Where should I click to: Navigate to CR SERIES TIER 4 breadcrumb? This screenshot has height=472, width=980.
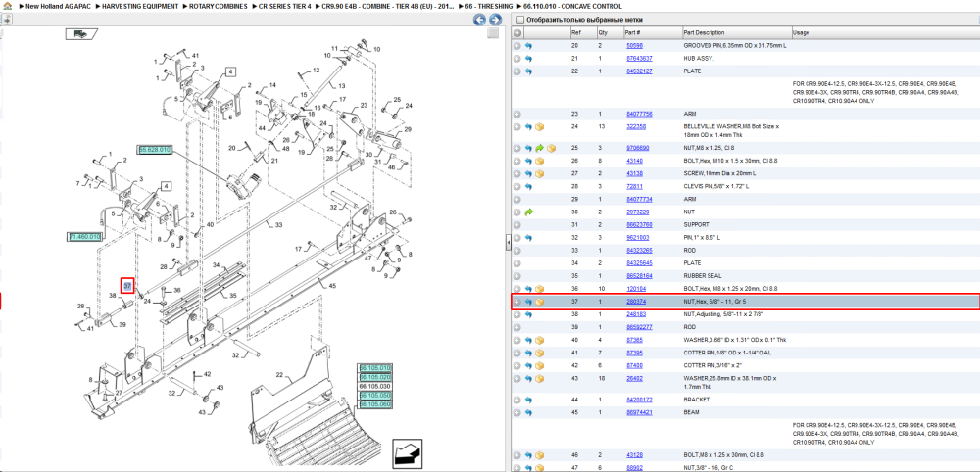pos(285,6)
